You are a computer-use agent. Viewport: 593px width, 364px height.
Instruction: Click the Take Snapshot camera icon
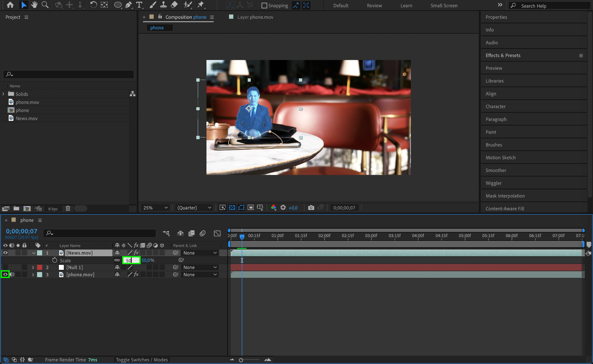pyautogui.click(x=311, y=208)
